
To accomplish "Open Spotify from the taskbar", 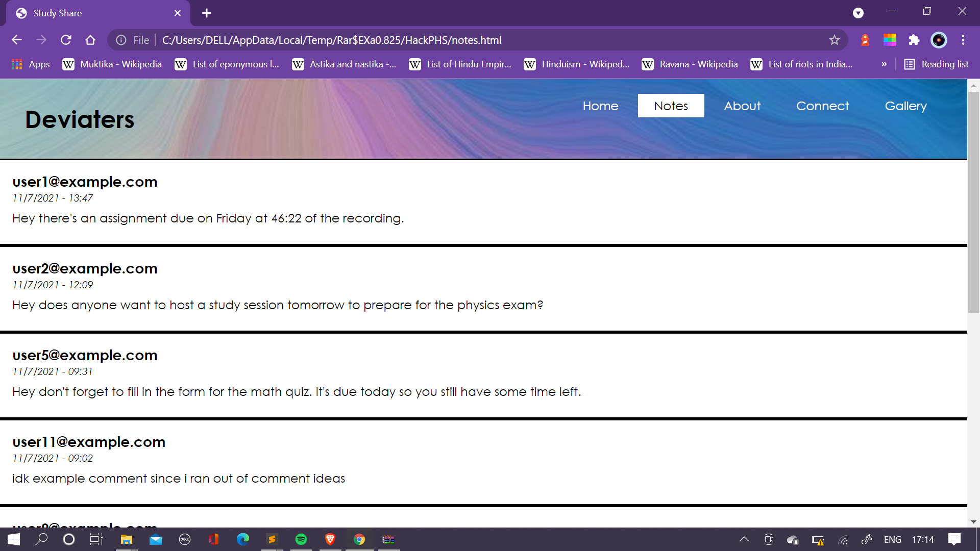I will 301,539.
